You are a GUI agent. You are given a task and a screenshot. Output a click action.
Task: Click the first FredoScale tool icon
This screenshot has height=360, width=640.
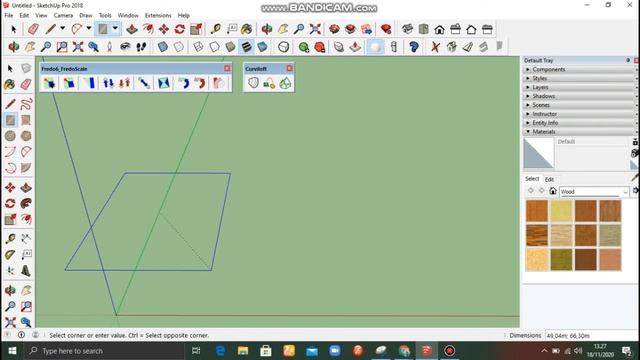pos(50,83)
